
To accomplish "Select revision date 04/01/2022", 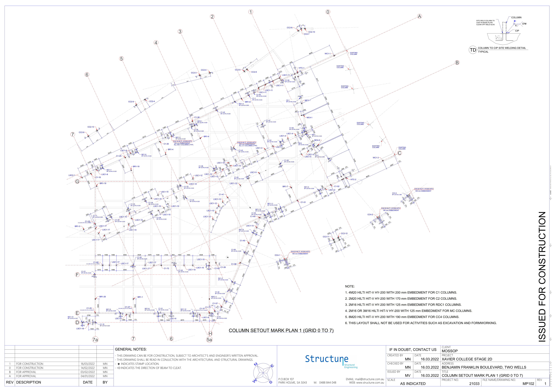I will [x=88, y=376].
